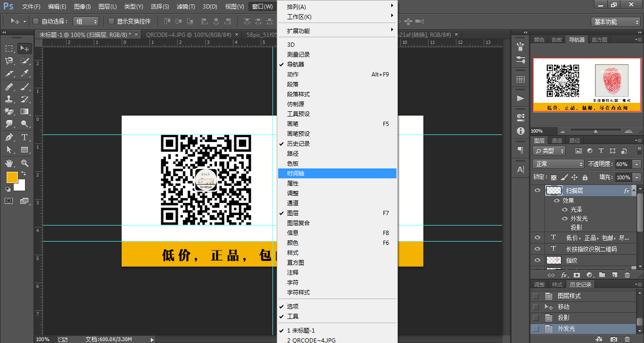Switch to the 直方图 panel tab

click(x=599, y=40)
